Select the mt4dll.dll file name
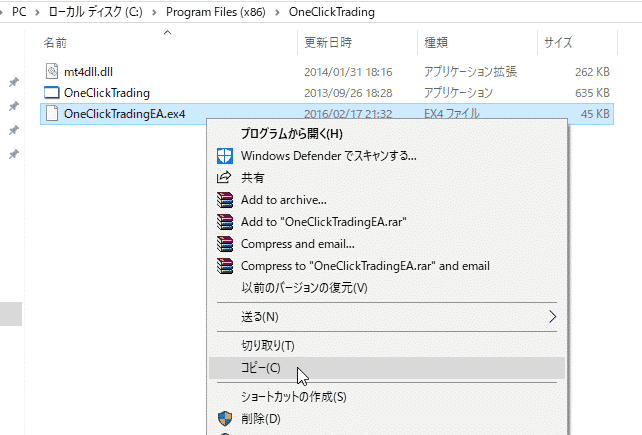642x435 pixels. pos(88,72)
